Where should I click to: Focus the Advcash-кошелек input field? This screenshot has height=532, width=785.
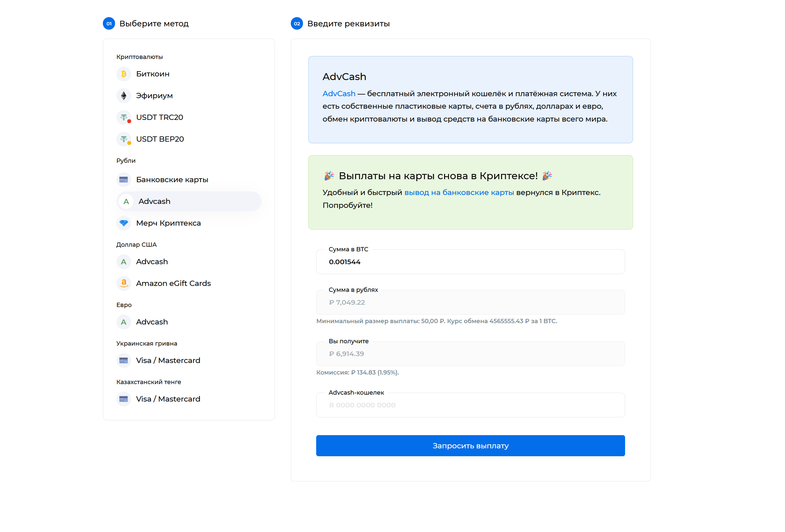click(470, 405)
